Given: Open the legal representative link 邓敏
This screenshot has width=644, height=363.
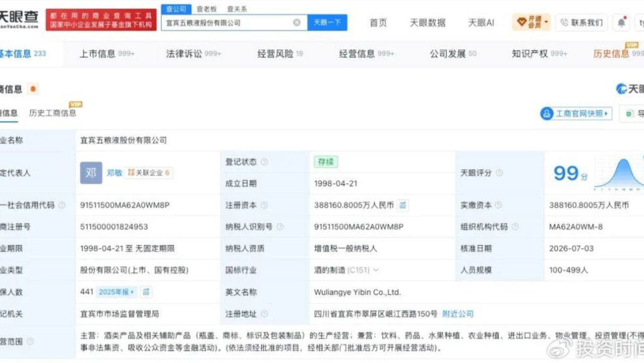Looking at the screenshot, I should pos(114,173).
